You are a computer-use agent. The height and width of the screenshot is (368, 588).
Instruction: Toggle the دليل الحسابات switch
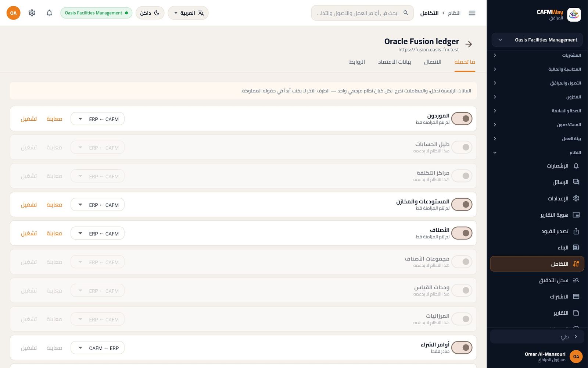462,147
